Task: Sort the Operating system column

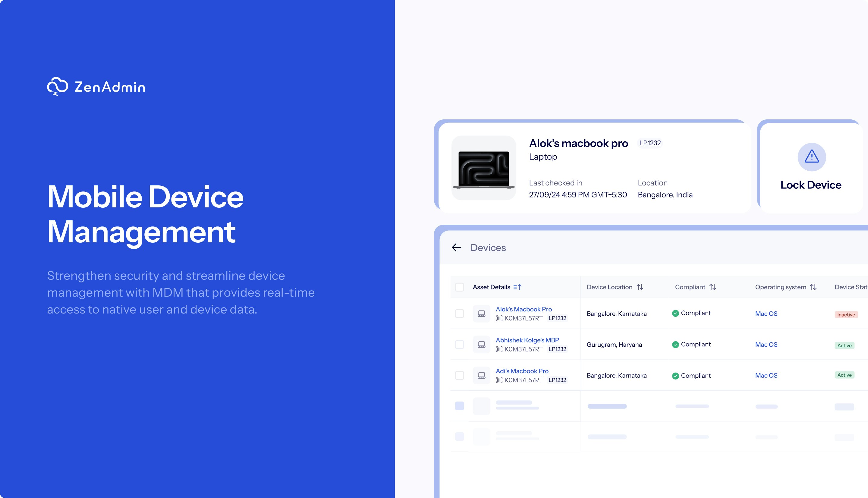Action: coord(813,287)
